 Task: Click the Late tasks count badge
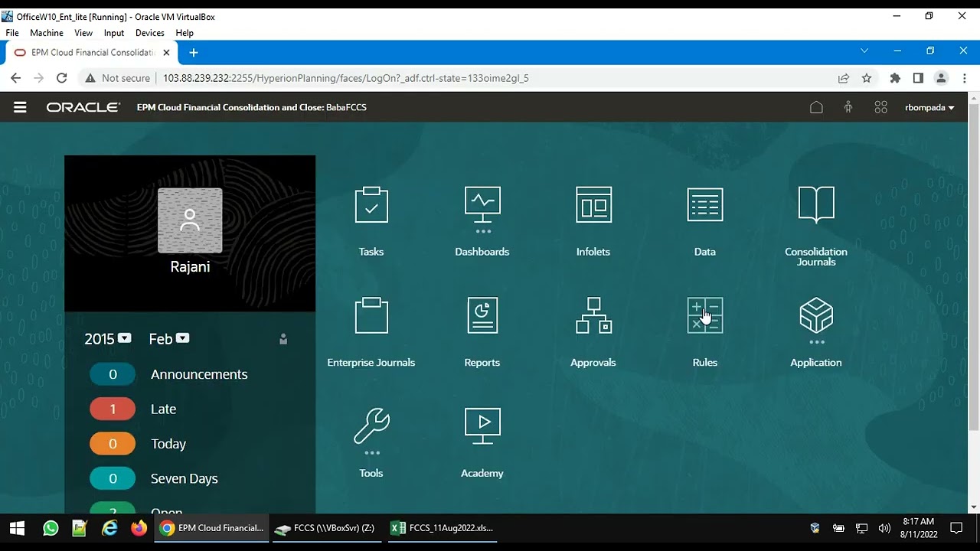(x=113, y=409)
